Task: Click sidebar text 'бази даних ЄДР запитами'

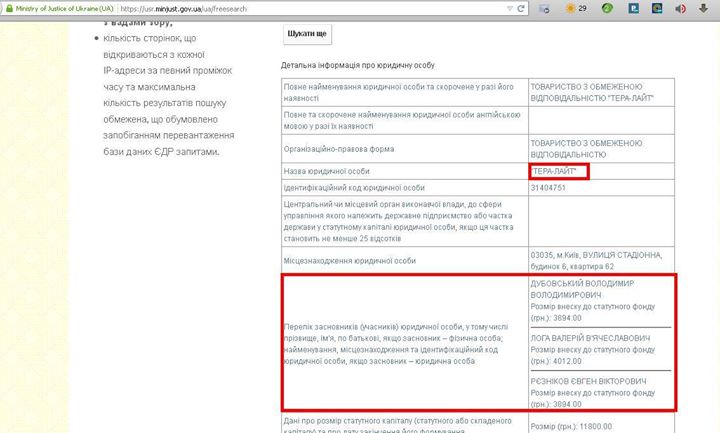Action: pyautogui.click(x=161, y=152)
